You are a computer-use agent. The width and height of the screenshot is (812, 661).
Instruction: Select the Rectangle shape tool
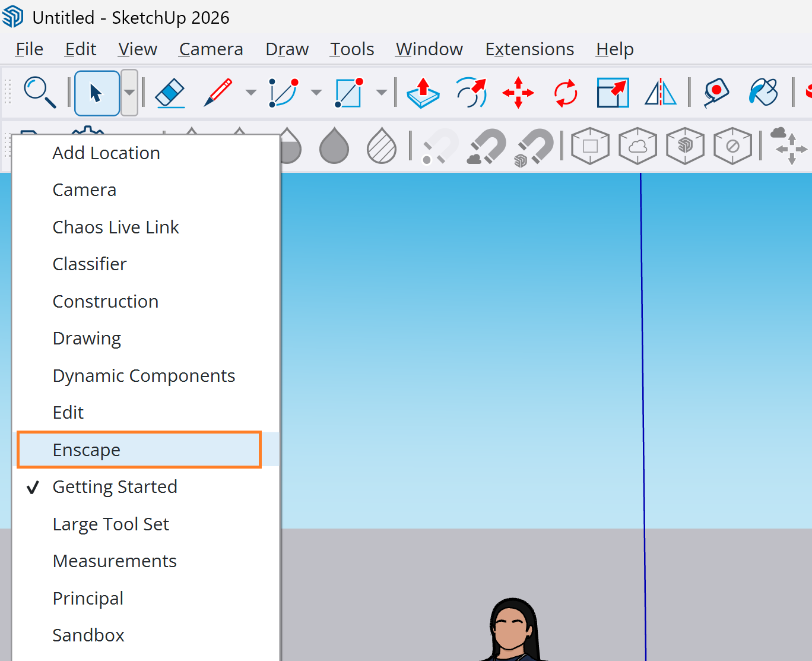(348, 93)
